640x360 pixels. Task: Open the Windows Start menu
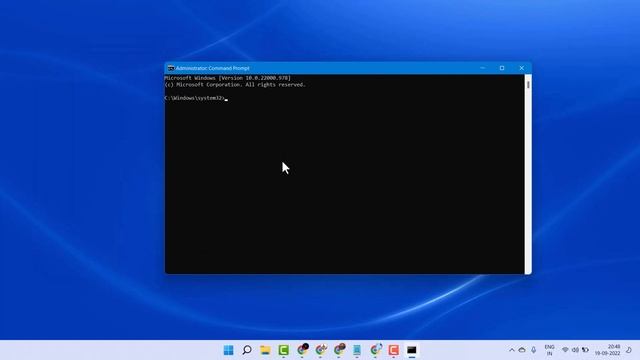[x=229, y=350]
